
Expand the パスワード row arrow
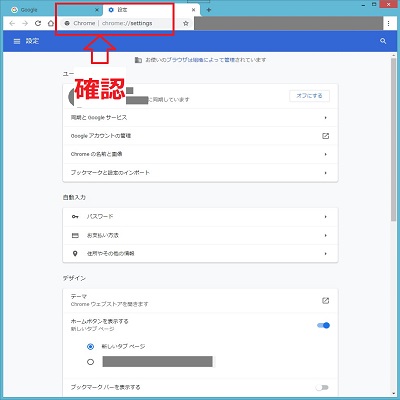tap(326, 217)
